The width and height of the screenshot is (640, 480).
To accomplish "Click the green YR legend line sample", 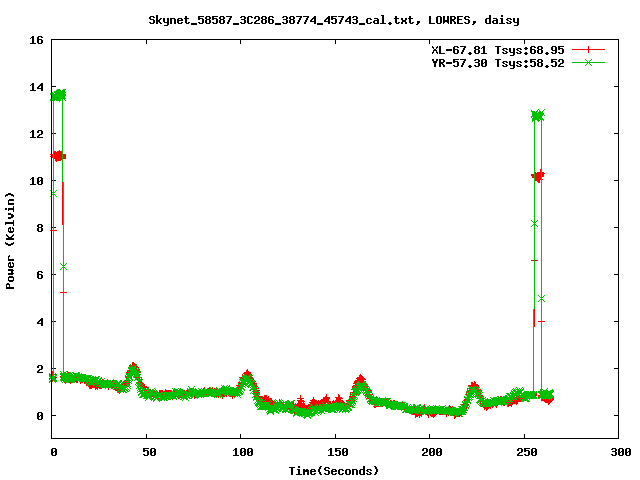I will [x=588, y=62].
